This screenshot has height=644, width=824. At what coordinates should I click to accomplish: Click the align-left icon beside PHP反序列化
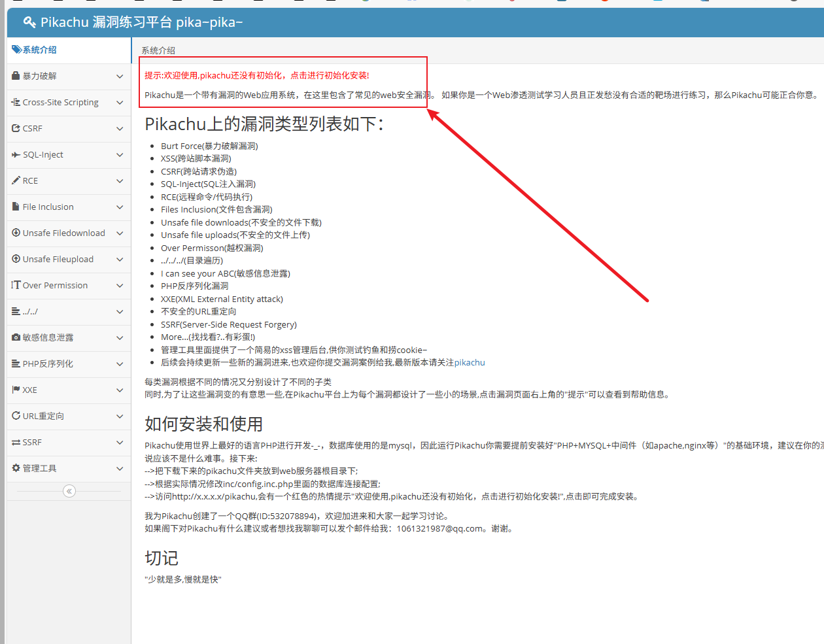[16, 364]
